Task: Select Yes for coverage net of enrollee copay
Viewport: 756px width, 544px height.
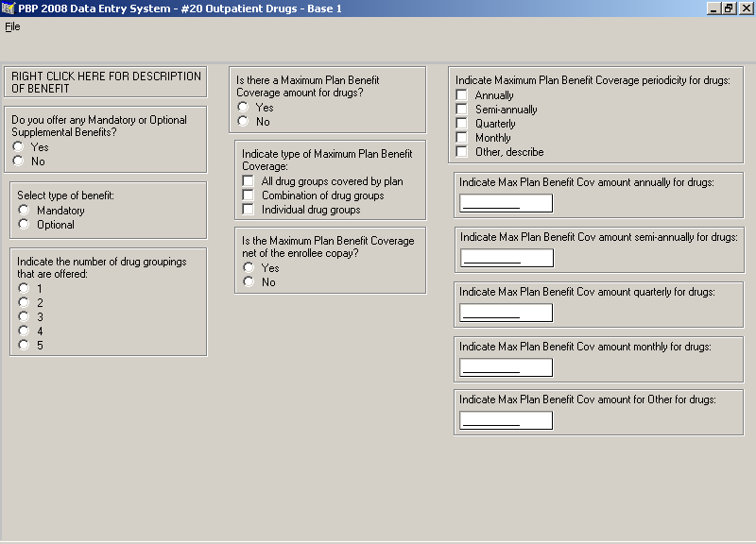Action: [249, 267]
